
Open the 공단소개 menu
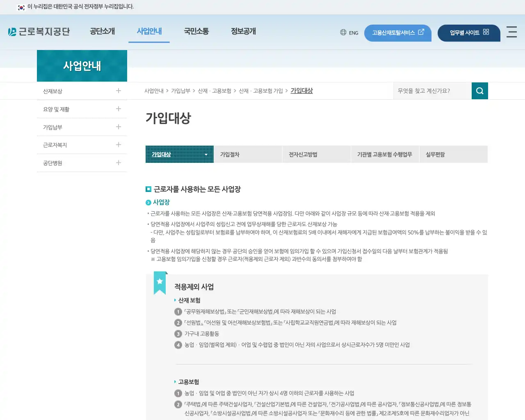pos(103,31)
